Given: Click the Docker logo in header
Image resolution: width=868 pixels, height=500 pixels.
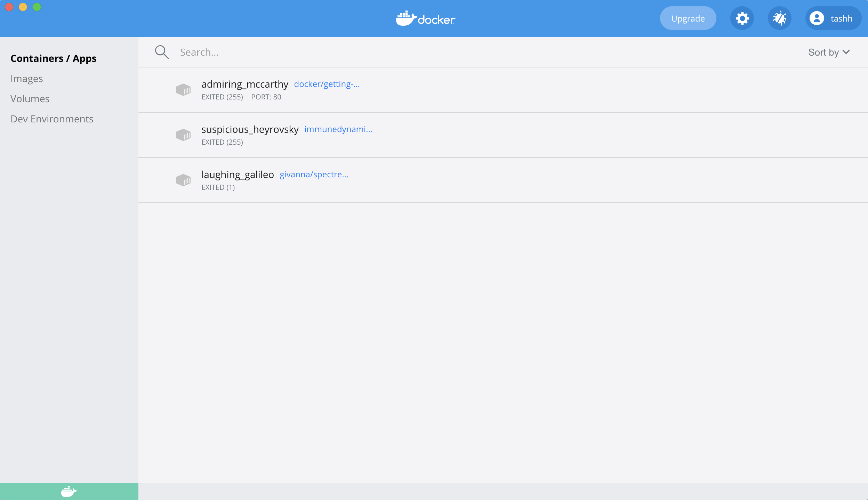Looking at the screenshot, I should coord(426,18).
